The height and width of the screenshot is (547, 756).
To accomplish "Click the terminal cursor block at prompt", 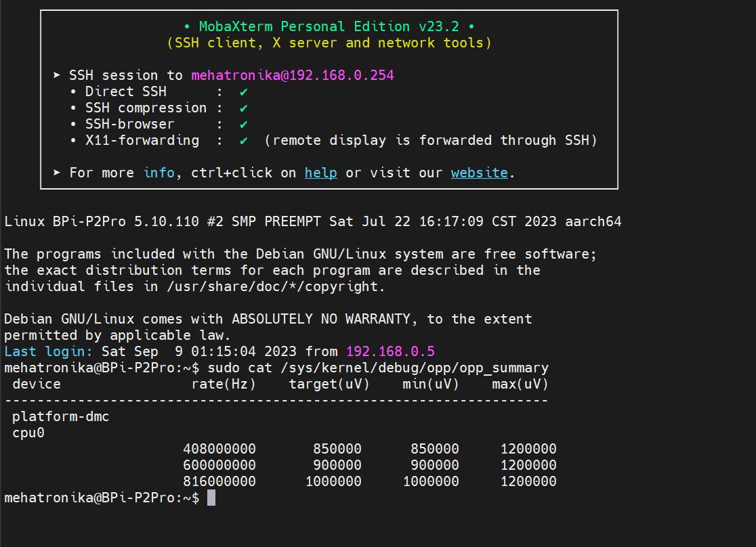I will pyautogui.click(x=211, y=498).
